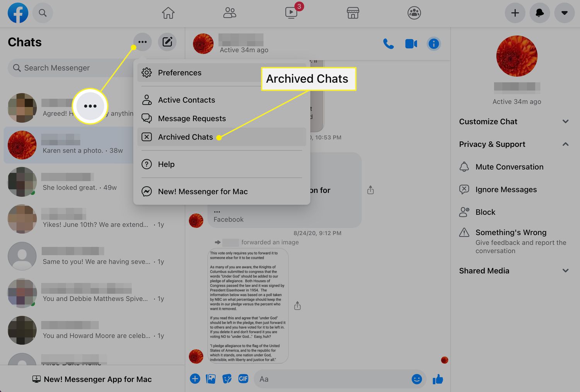
Task: Collapse the Privacy & Support section
Action: point(514,144)
